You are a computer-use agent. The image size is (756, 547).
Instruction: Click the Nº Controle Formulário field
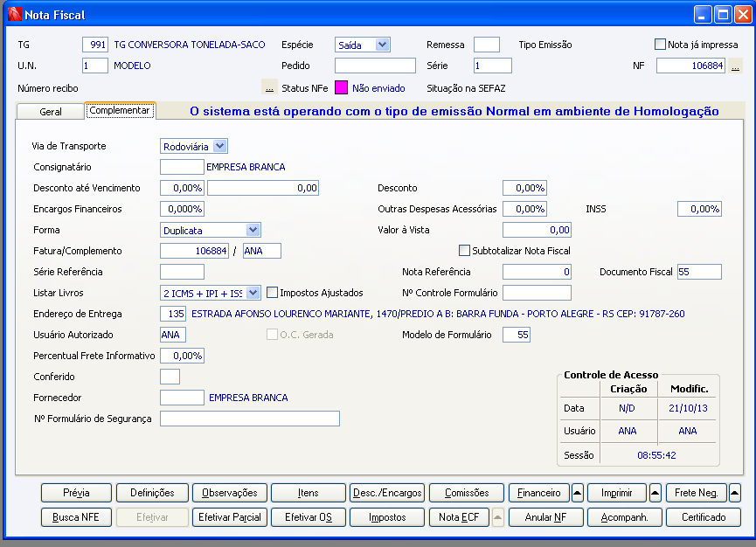[x=538, y=293]
